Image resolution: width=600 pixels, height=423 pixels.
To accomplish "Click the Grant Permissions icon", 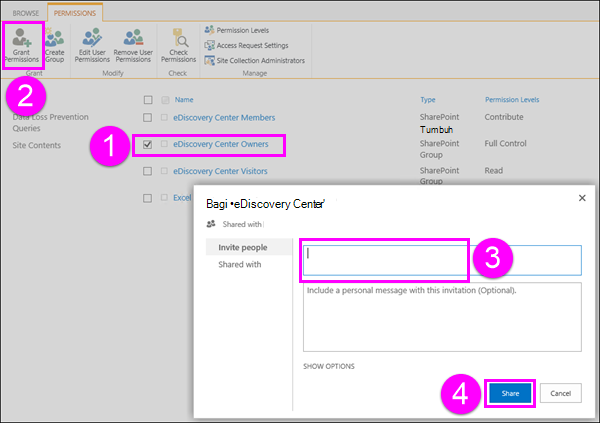I will click(x=22, y=46).
